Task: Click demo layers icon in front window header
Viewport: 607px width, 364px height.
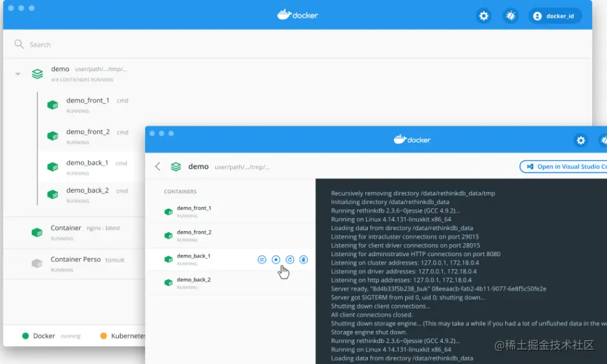Action: click(x=176, y=166)
